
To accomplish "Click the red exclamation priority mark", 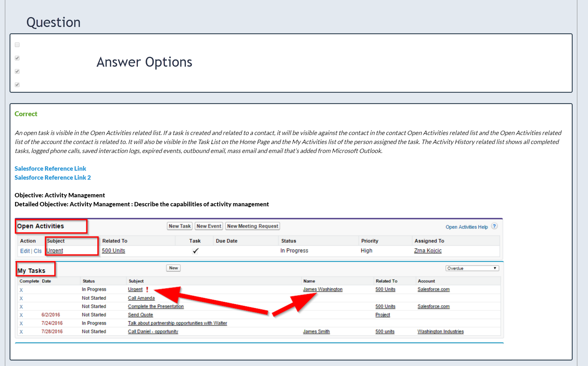I will [147, 289].
